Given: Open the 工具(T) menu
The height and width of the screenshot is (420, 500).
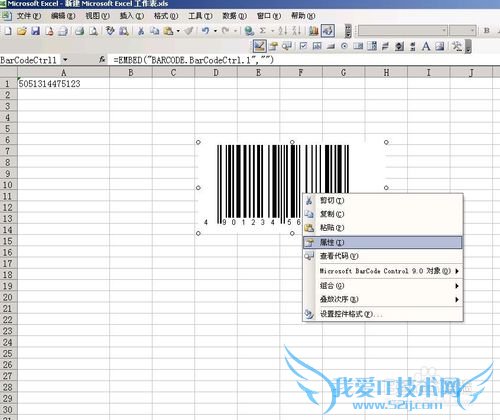Looking at the screenshot, I should click(200, 16).
